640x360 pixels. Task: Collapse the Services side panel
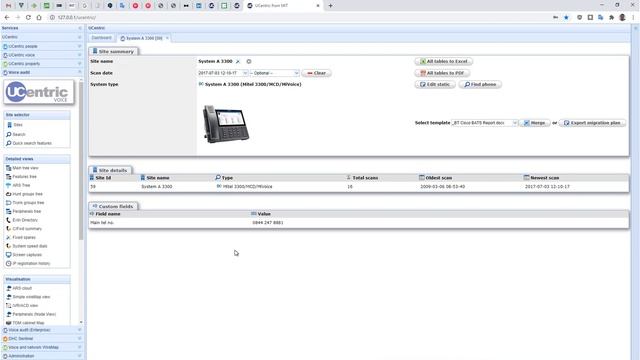click(80, 28)
